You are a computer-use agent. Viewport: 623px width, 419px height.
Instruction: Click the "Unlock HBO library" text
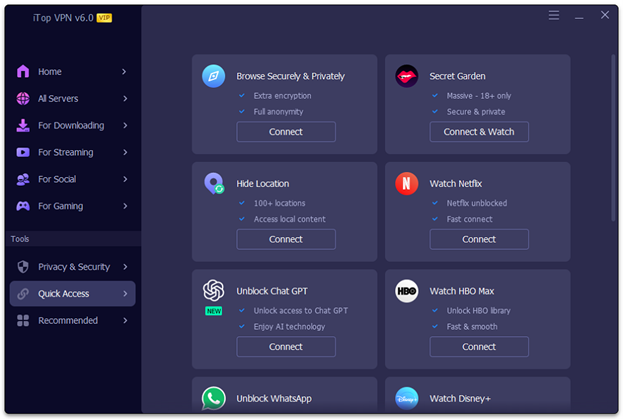point(478,311)
